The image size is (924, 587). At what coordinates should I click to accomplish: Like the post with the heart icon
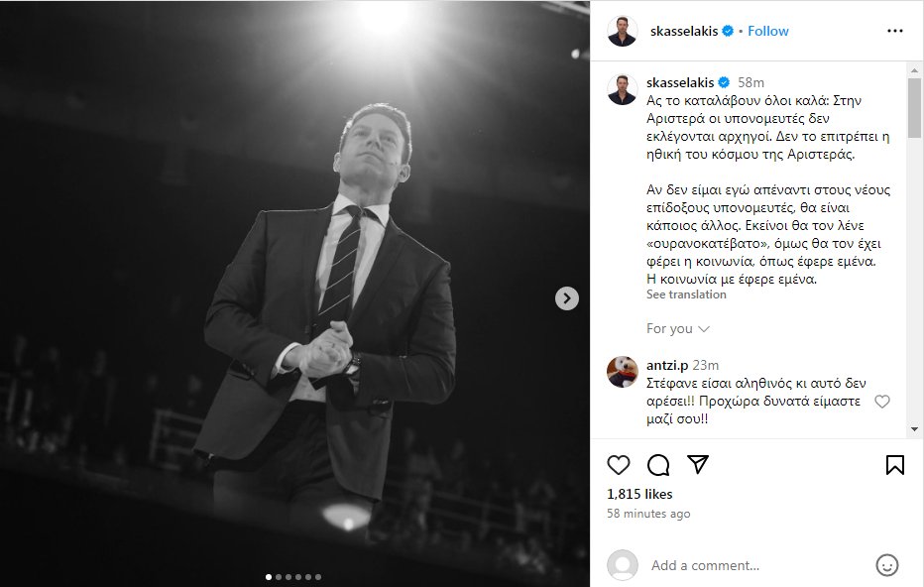(619, 465)
